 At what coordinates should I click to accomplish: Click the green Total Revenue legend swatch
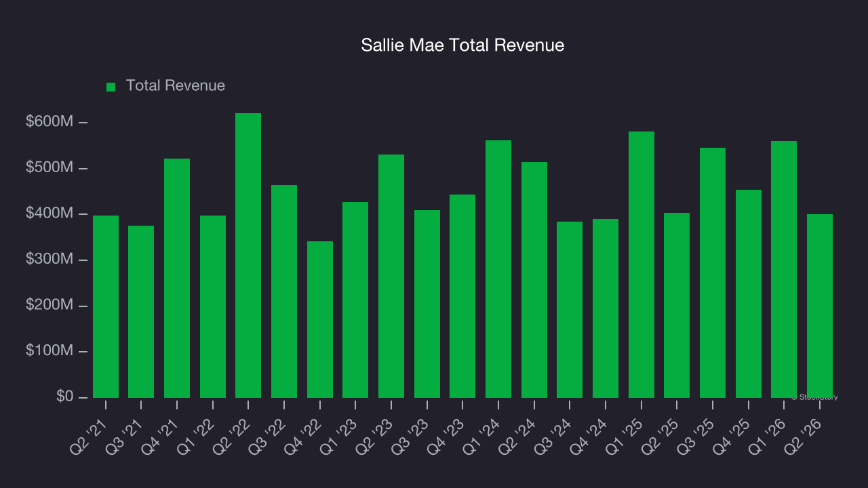(x=111, y=87)
